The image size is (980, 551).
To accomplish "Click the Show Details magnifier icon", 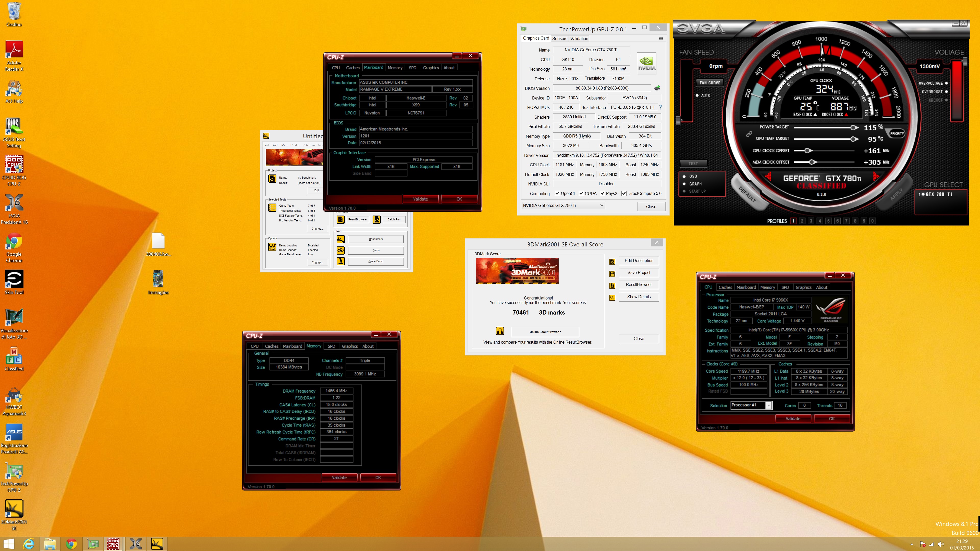I will point(612,297).
